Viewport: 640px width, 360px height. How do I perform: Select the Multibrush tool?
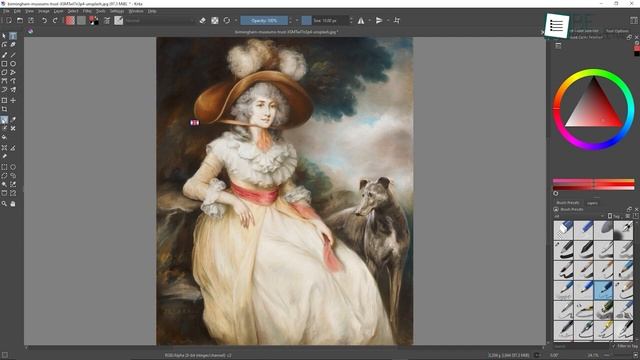pos(13,89)
